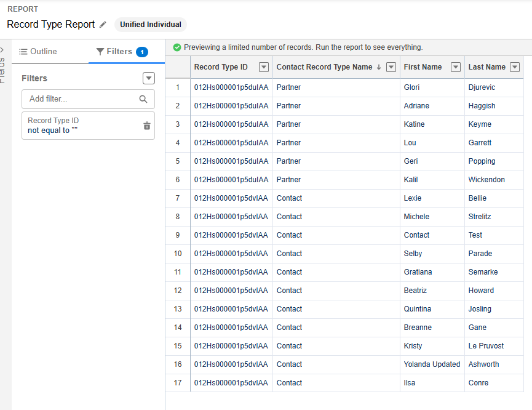Open Last Name column dropdown
The image size is (532, 410).
point(515,67)
